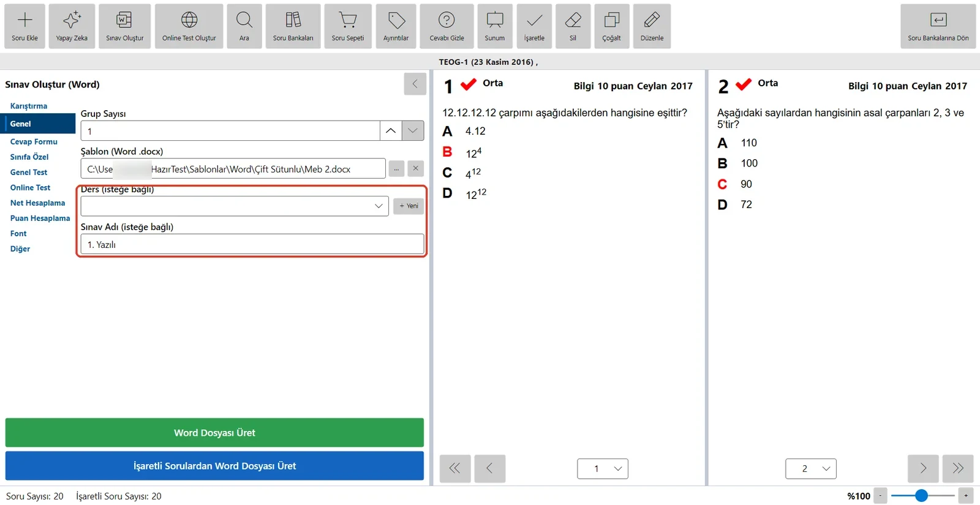Jump to the first question with the double left arrow
980x505 pixels.
point(455,469)
